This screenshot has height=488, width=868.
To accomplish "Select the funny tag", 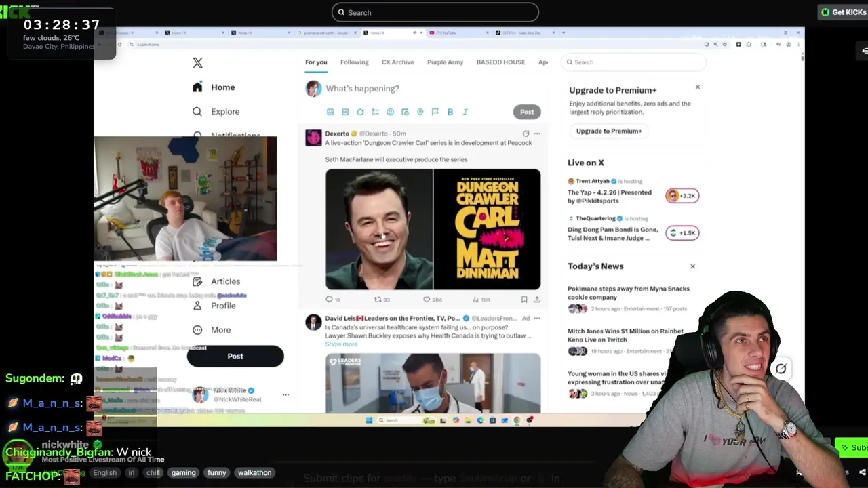I will click(x=217, y=473).
